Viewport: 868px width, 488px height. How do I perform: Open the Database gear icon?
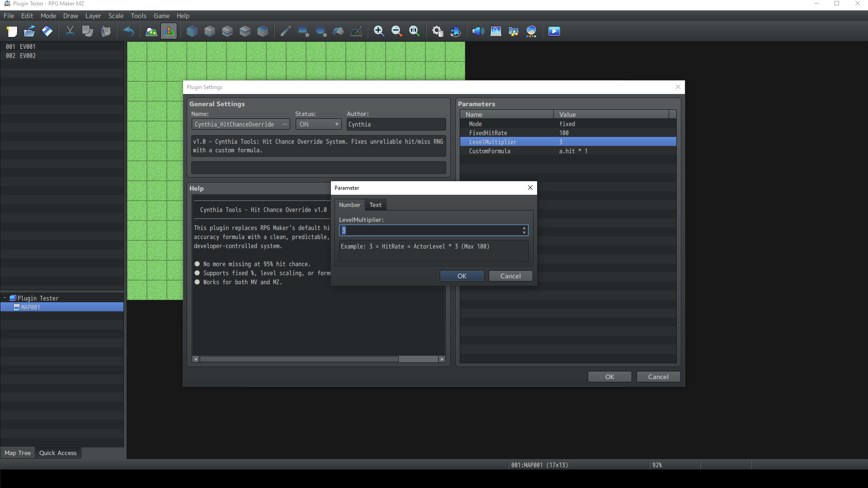point(437,31)
